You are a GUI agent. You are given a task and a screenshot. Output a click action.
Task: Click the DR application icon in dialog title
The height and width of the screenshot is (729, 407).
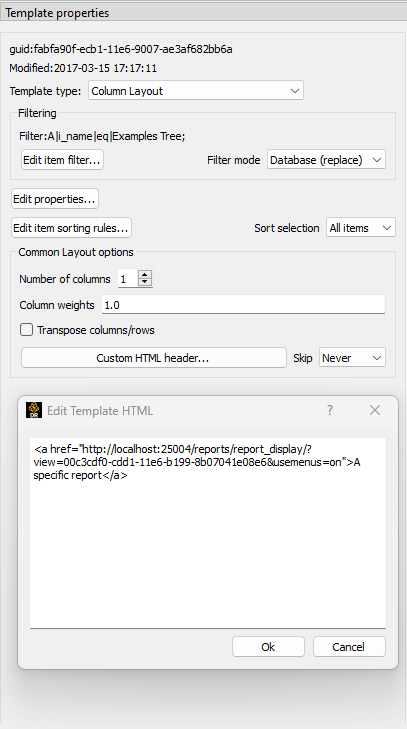coord(34,410)
